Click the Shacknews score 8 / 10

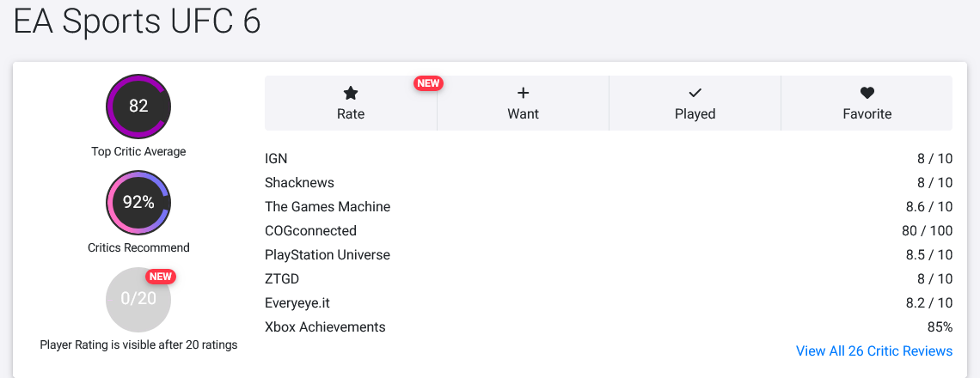click(934, 182)
